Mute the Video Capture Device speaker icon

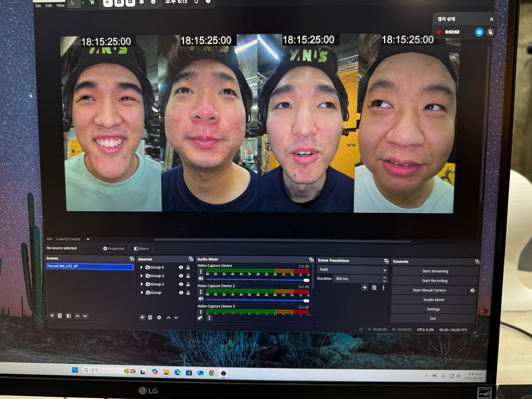coord(201,278)
